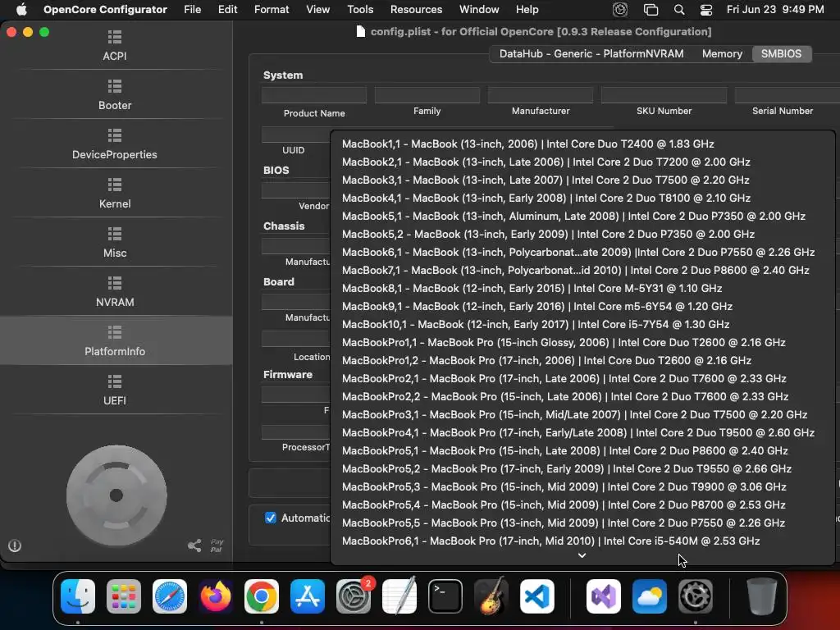
Task: Select MacBookPro6,1 (17-inch, Mid 2010)
Action: pos(583,541)
